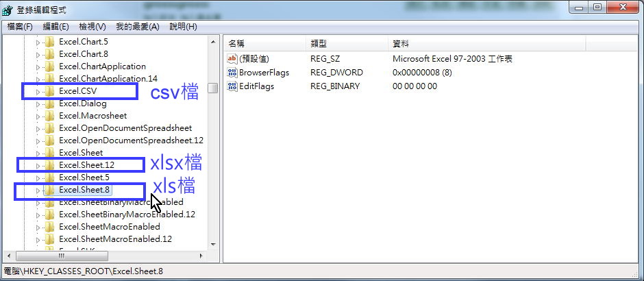Click the Excel.Sheet.8 folder icon
644x281 pixels.
49,190
